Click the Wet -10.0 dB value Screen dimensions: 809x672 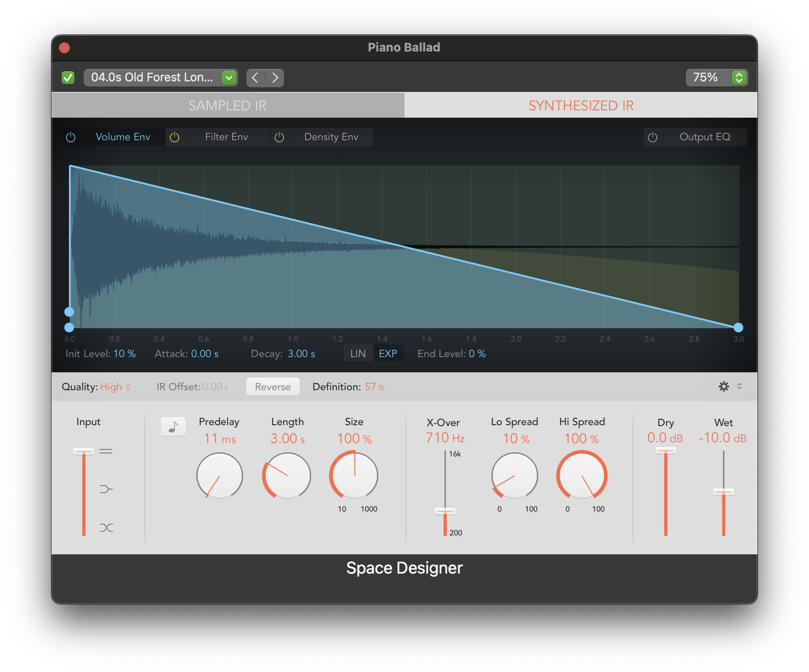coord(723,438)
